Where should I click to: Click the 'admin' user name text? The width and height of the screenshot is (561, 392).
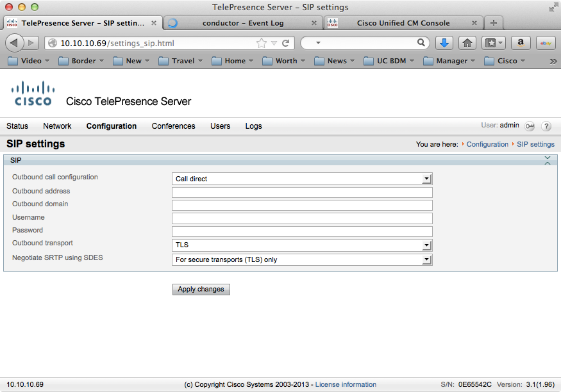[x=510, y=125]
